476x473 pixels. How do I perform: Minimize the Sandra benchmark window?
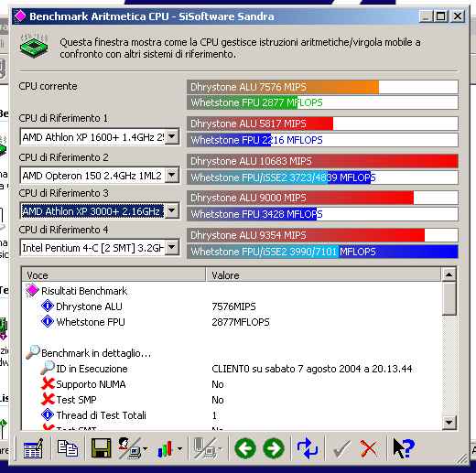pos(427,16)
